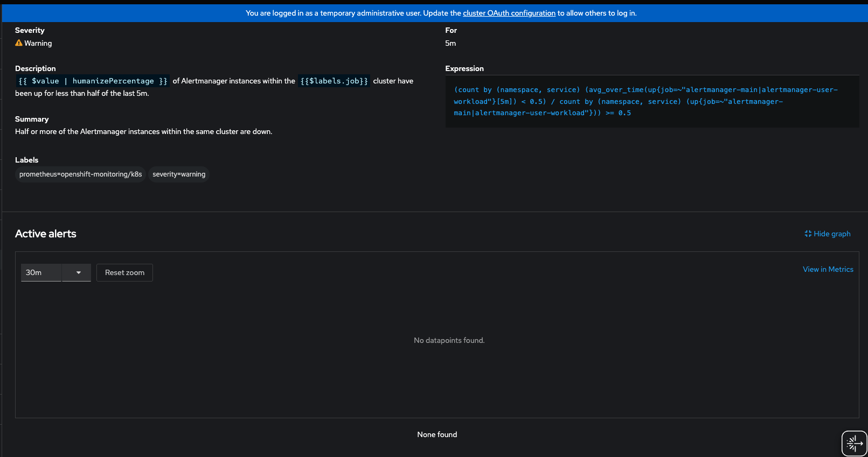Open the cluster OAuth configuration link
This screenshot has height=457, width=868.
click(x=509, y=13)
